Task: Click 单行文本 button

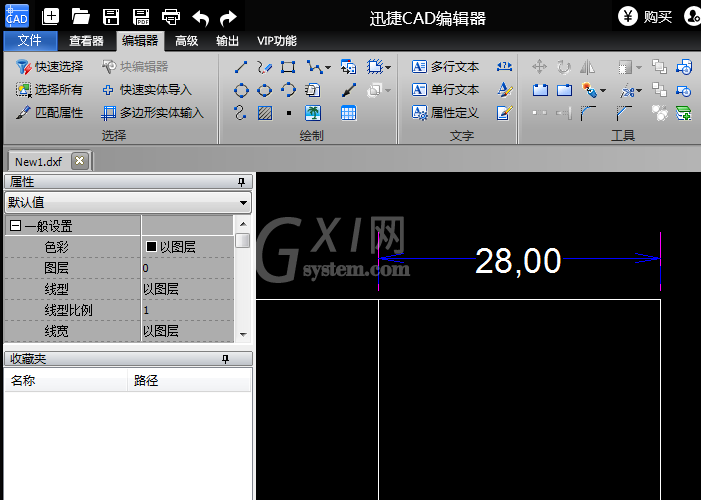Action: pos(445,90)
